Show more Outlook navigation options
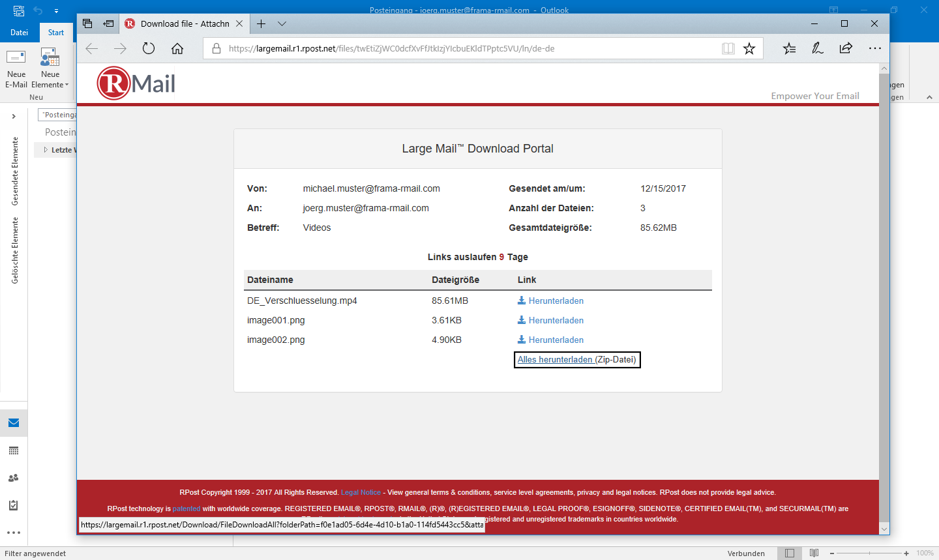 (14, 533)
